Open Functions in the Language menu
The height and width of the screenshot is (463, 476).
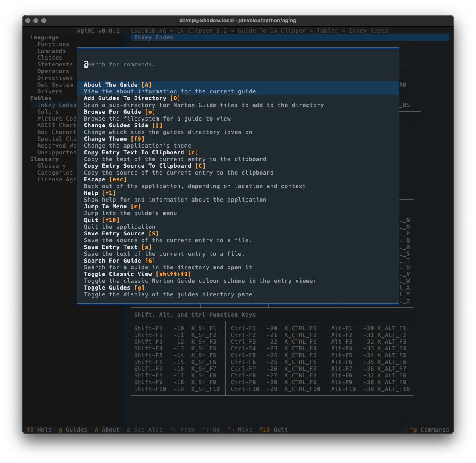pos(53,44)
